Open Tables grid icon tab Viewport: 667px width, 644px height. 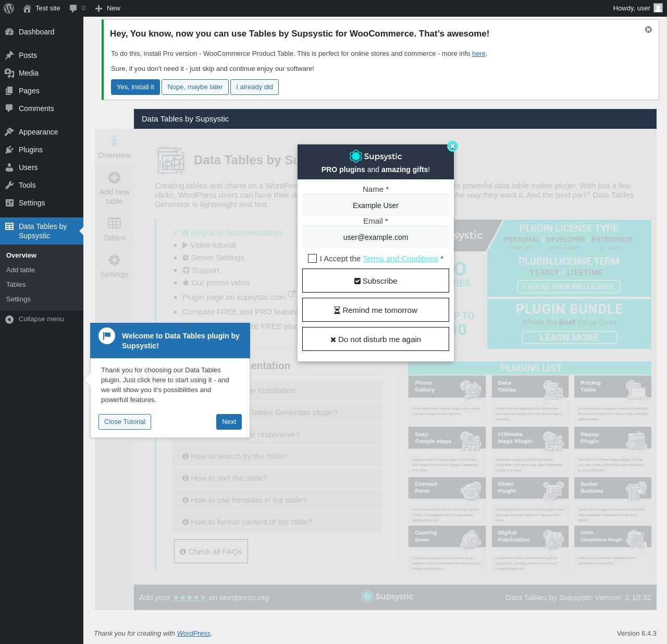click(114, 223)
